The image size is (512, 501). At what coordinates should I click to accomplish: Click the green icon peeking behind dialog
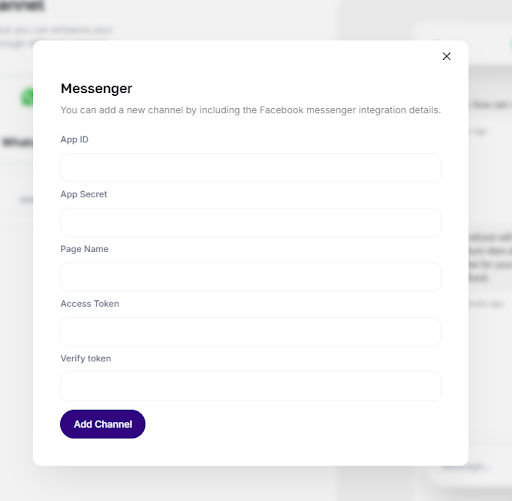(27, 97)
